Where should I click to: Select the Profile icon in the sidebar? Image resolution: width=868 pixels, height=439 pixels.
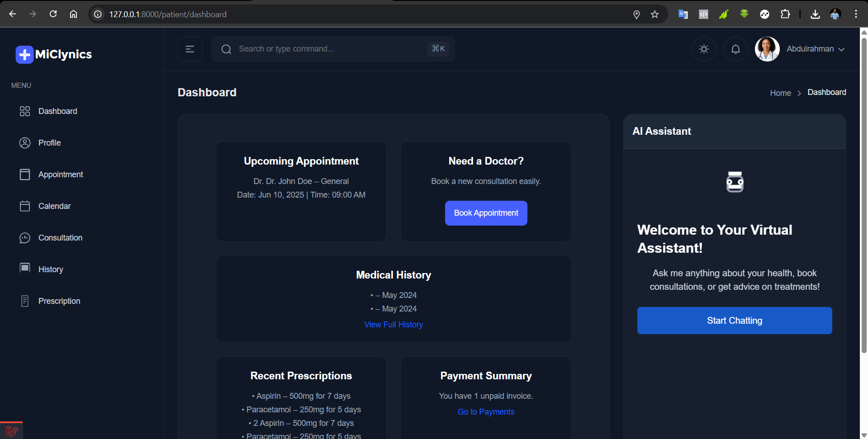(x=25, y=142)
